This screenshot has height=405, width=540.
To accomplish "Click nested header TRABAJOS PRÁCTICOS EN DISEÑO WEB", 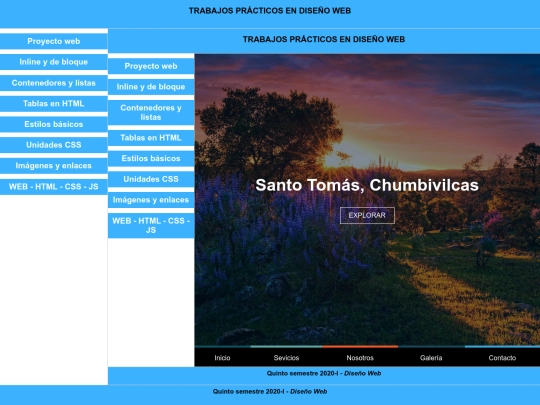I will 324,39.
